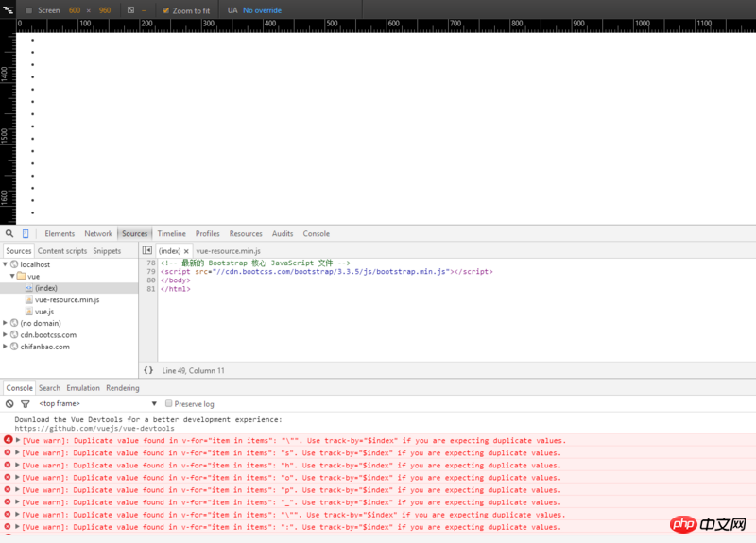Switch to Snippets navigator tab
Screen dimensions: 756x543
click(x=107, y=251)
